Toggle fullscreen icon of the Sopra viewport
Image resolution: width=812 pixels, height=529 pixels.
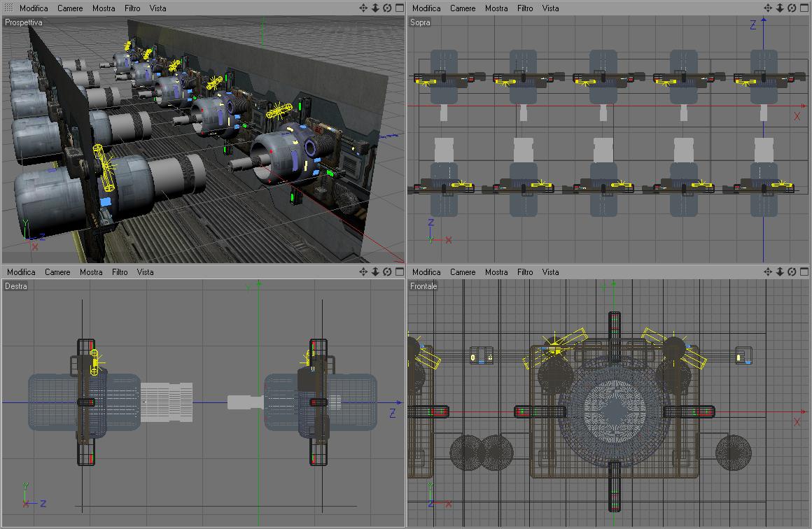click(x=804, y=8)
